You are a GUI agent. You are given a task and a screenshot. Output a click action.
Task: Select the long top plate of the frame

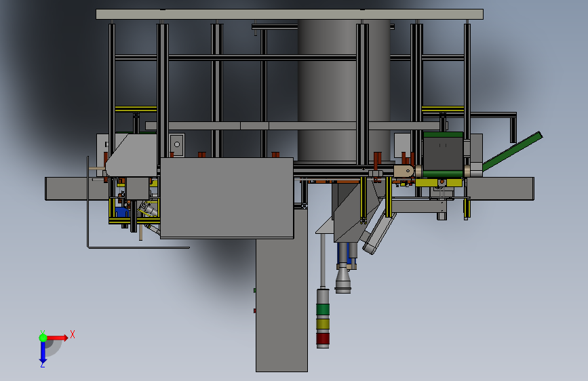[x=290, y=14]
